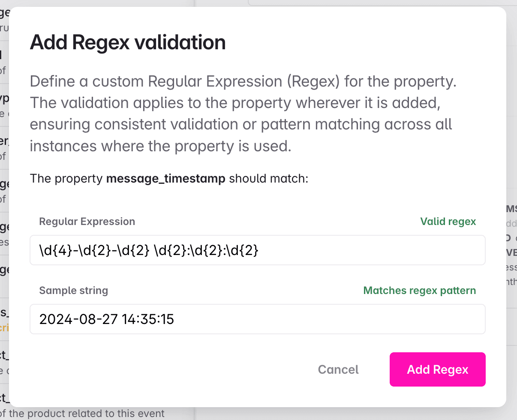Click the text reading 'of the product related to this event'

pyautogui.click(x=82, y=414)
